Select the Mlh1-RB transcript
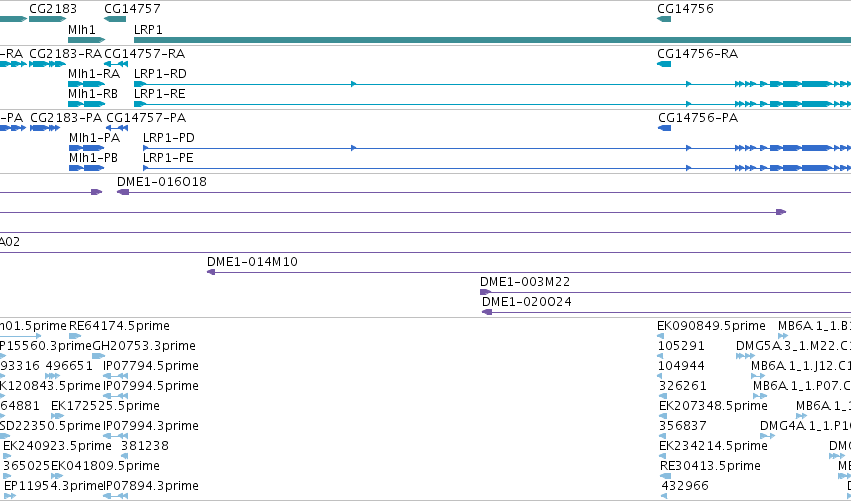This screenshot has width=851, height=501. 86,104
